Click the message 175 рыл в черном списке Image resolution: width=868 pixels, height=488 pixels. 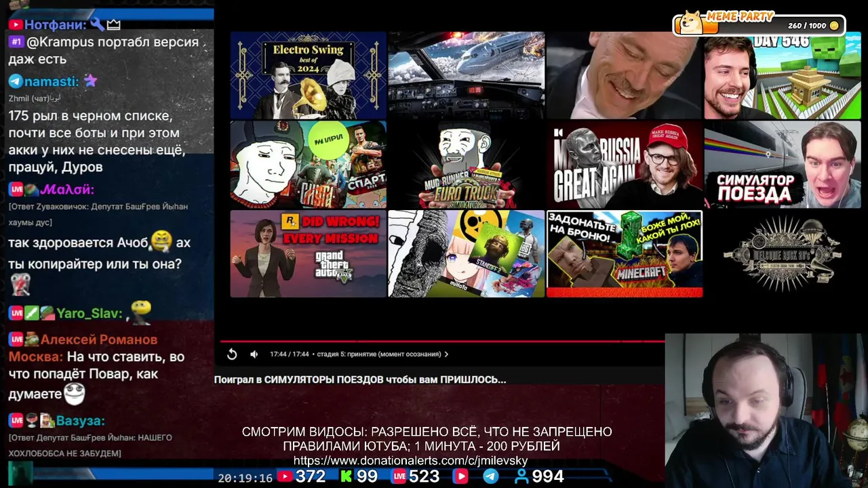click(96, 141)
